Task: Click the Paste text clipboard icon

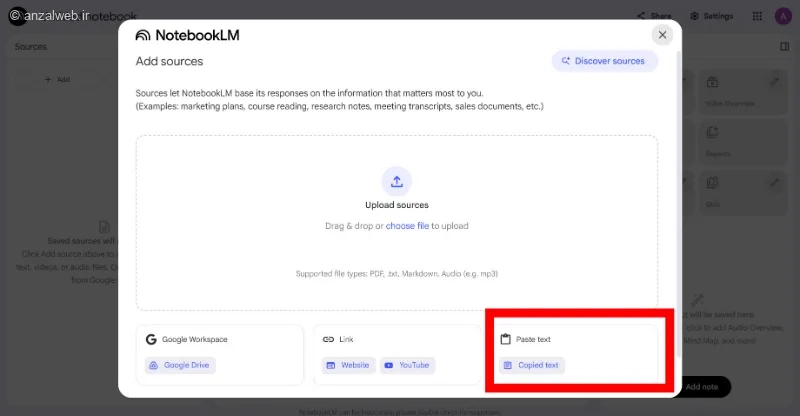Action: (x=505, y=339)
